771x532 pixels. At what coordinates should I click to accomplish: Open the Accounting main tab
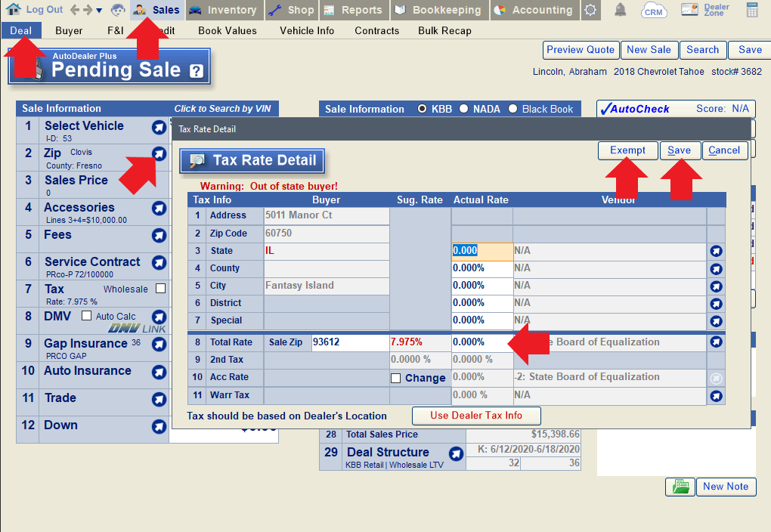pyautogui.click(x=534, y=10)
